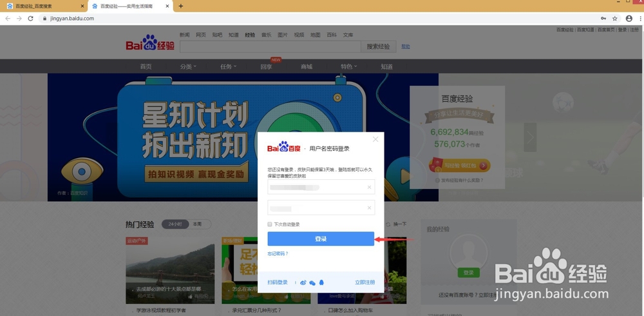Click green 登录 button under avatar
Viewport: 644px width, 316px height.
468,273
